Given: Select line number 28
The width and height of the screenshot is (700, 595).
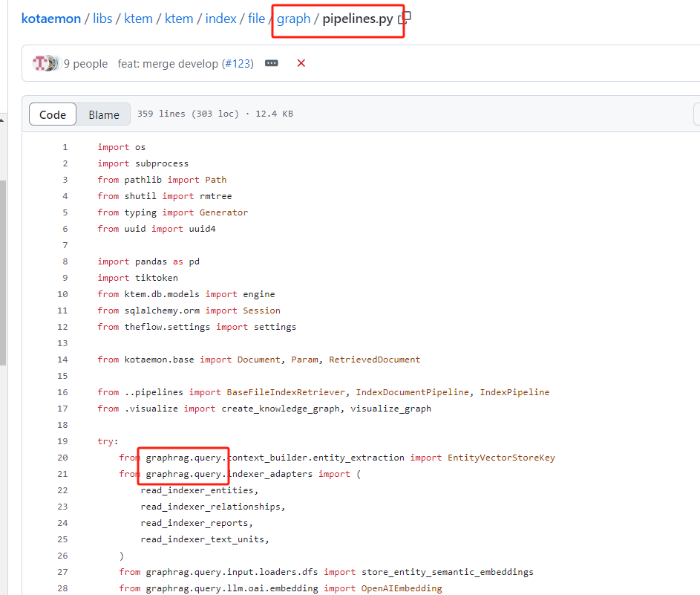Looking at the screenshot, I should coord(62,588).
